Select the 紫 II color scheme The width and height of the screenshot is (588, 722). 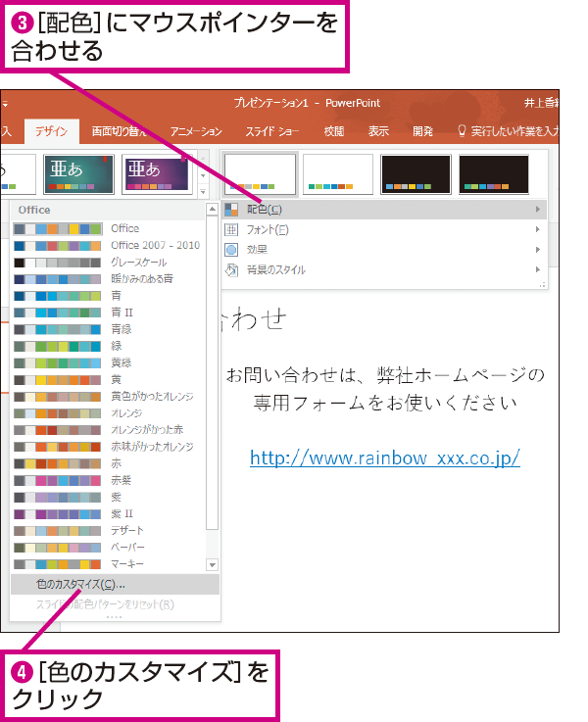(x=108, y=514)
